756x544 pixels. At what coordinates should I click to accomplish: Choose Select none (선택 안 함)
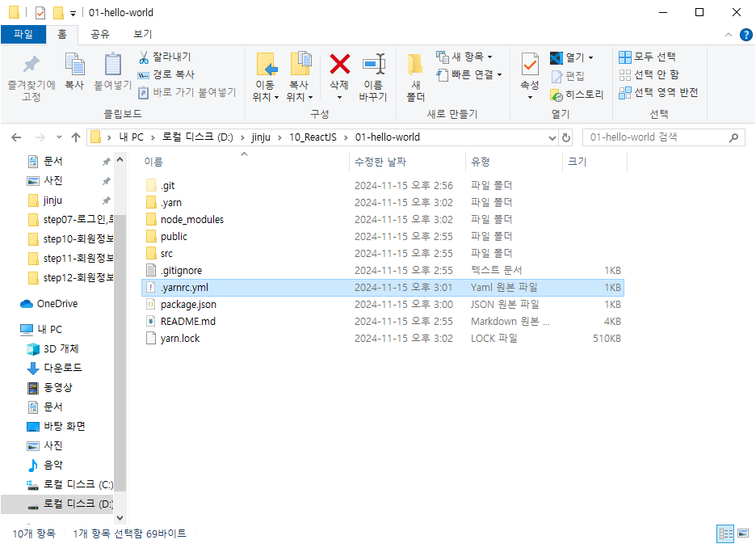(649, 74)
